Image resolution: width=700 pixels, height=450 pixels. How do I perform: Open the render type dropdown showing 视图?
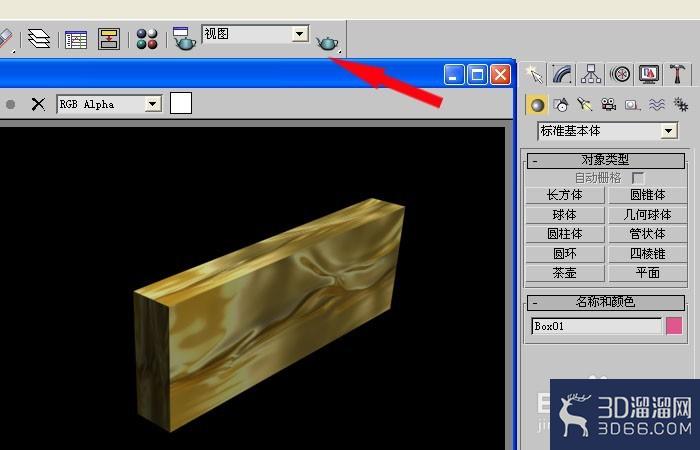[255, 34]
